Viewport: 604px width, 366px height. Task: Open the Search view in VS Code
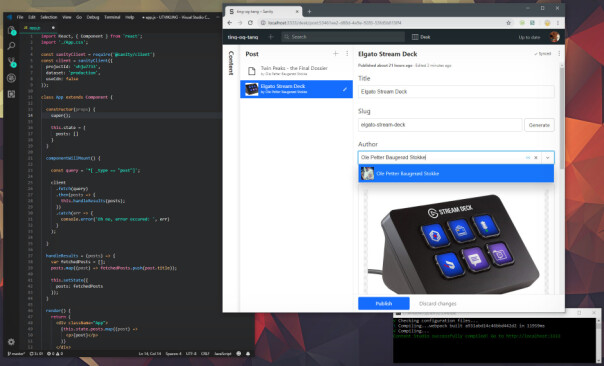pos(11,46)
